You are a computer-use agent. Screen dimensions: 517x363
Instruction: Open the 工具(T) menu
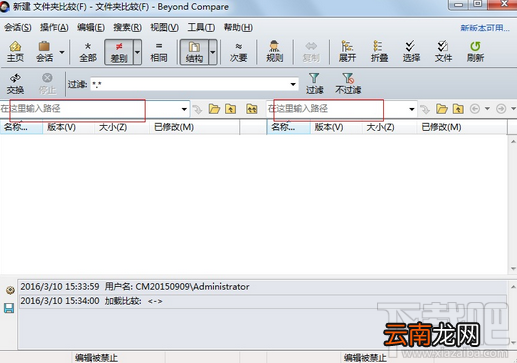click(x=201, y=27)
